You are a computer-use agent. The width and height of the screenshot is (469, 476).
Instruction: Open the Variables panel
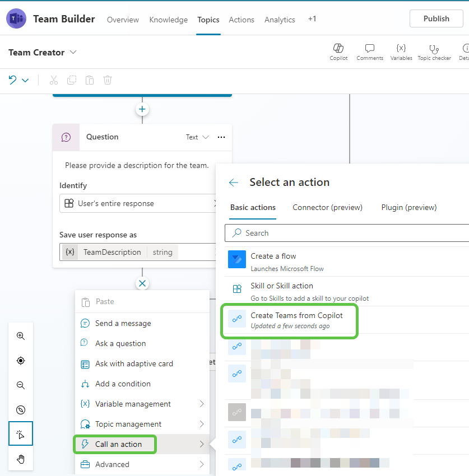click(401, 52)
